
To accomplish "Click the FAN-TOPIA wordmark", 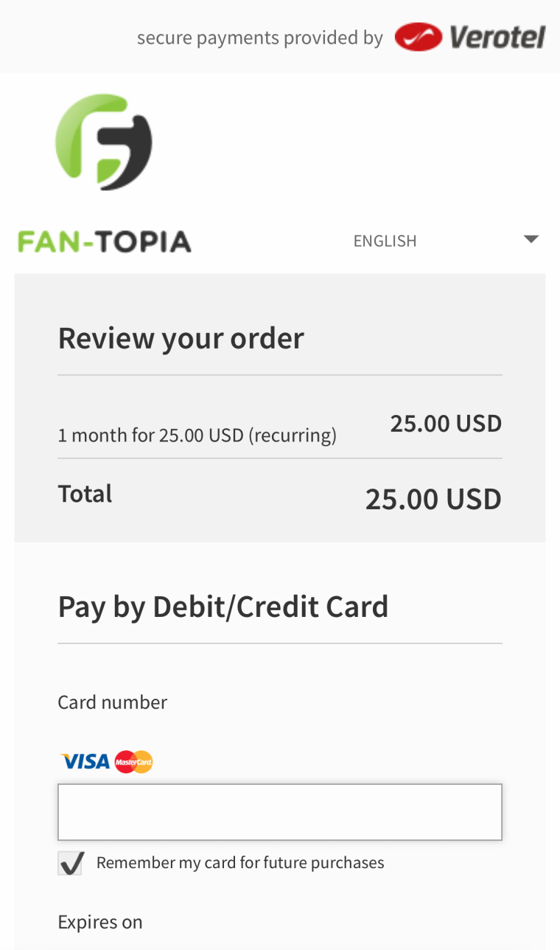I will 104,242.
